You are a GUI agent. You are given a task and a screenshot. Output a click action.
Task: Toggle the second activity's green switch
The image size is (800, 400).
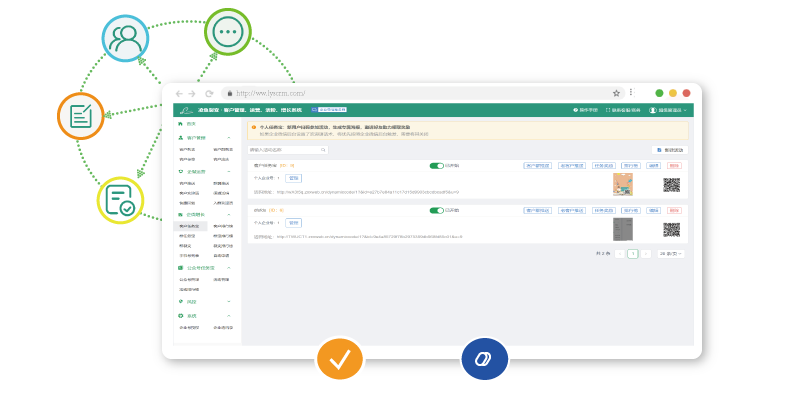click(436, 210)
